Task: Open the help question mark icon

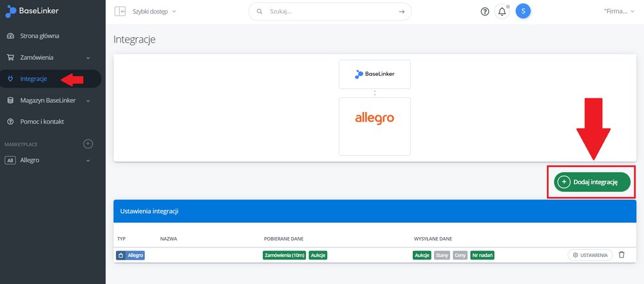Action: pyautogui.click(x=485, y=12)
